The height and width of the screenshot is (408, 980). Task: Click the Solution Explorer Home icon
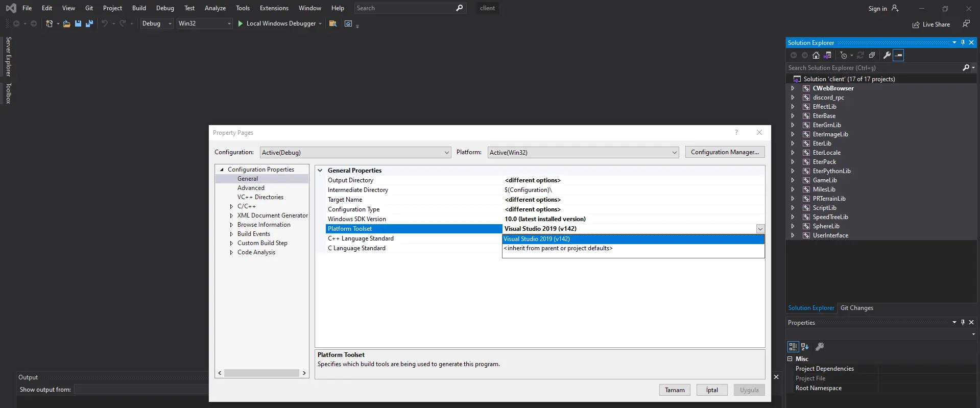(x=816, y=55)
